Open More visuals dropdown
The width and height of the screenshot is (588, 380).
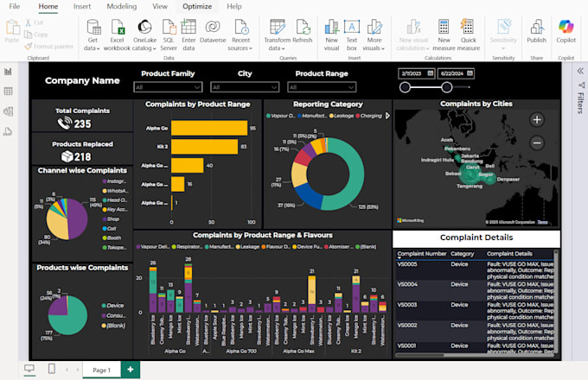(x=374, y=35)
